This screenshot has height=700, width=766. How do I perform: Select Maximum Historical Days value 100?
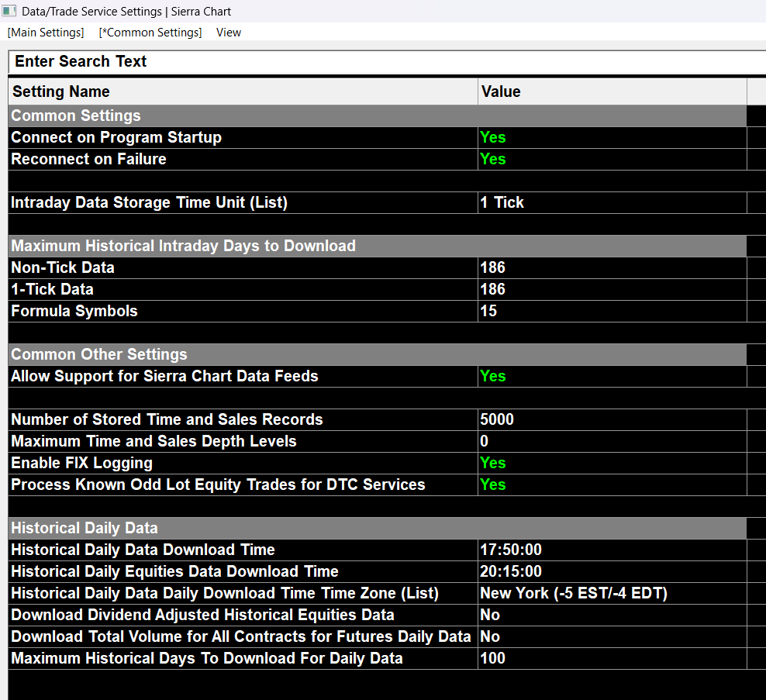coord(612,658)
